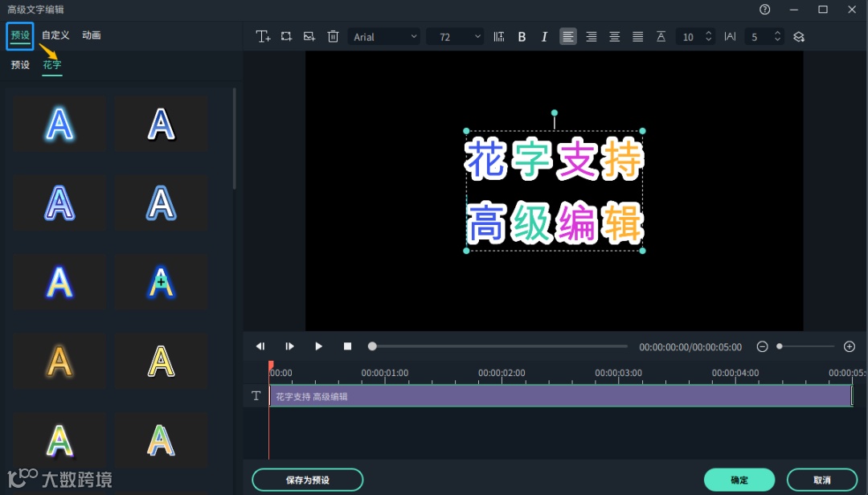This screenshot has height=495, width=868.
Task: Select the 花字支持 高级编辑 text clip
Action: pos(561,396)
